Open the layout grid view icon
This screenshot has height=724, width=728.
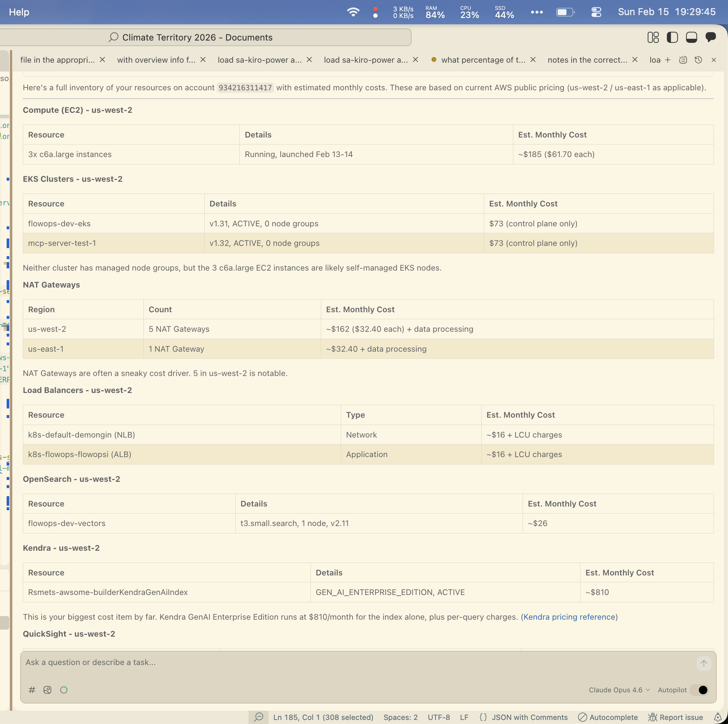(653, 37)
